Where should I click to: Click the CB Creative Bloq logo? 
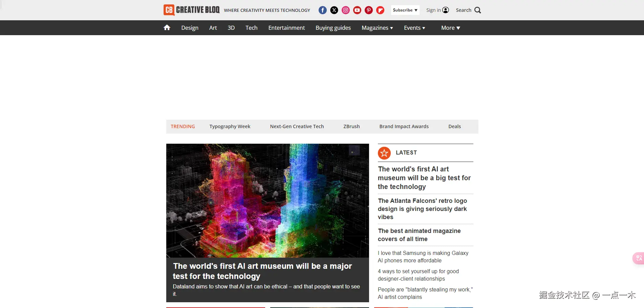(191, 10)
